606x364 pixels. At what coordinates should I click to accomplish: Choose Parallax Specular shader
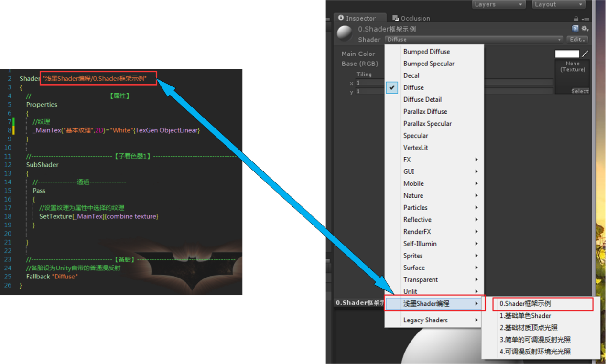point(434,123)
